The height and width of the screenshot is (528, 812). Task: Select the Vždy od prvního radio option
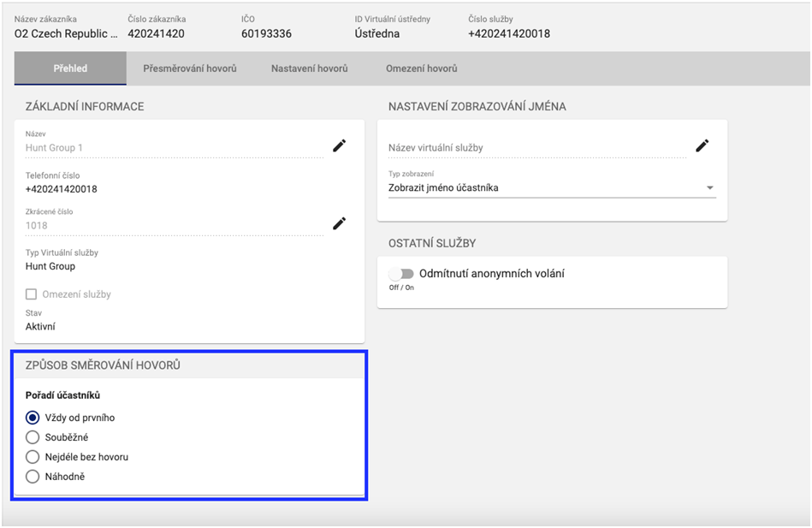[x=33, y=418]
